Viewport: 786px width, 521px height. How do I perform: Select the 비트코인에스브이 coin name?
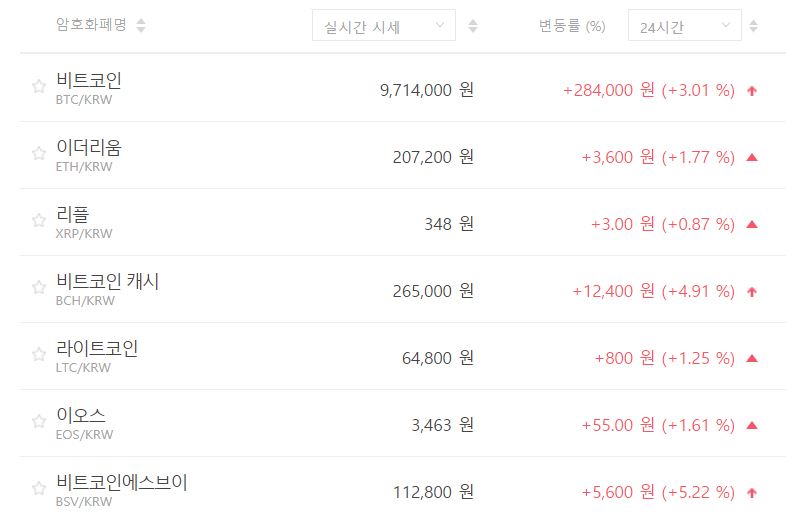click(121, 483)
